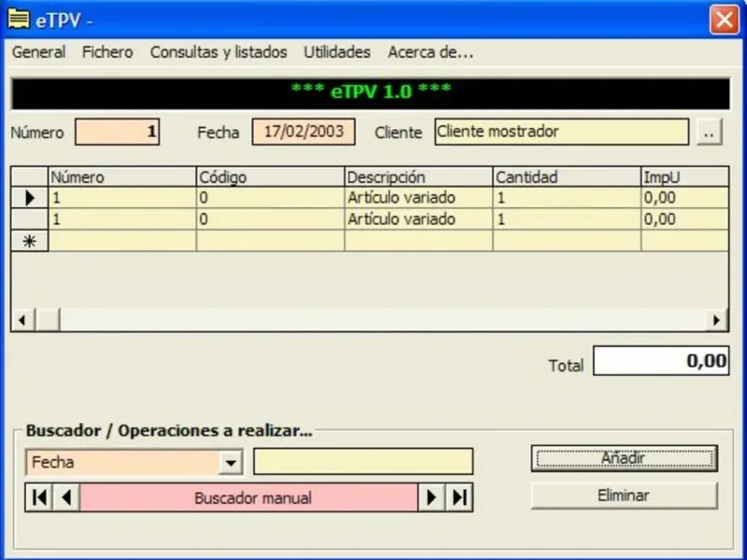
Task: Click empty Descripción cell in new row
Action: tap(418, 241)
